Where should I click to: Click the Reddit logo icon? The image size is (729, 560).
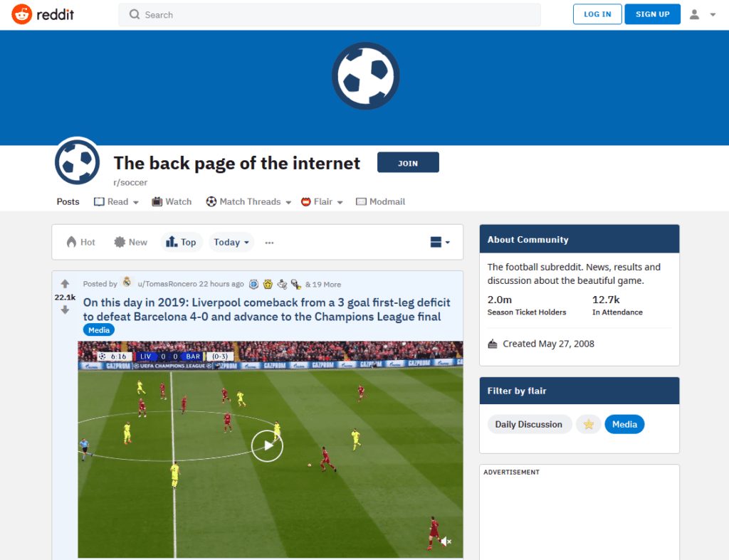(21, 14)
